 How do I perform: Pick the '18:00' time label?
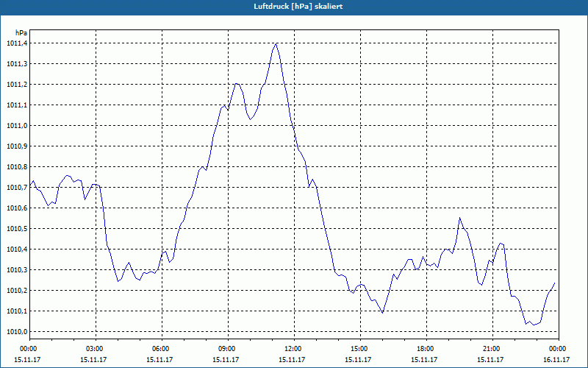426,349
